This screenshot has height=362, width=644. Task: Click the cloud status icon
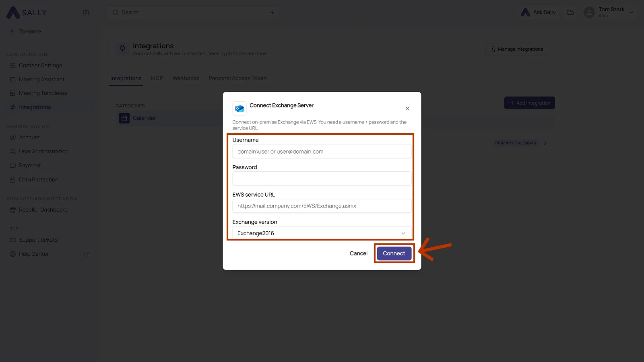coord(570,12)
